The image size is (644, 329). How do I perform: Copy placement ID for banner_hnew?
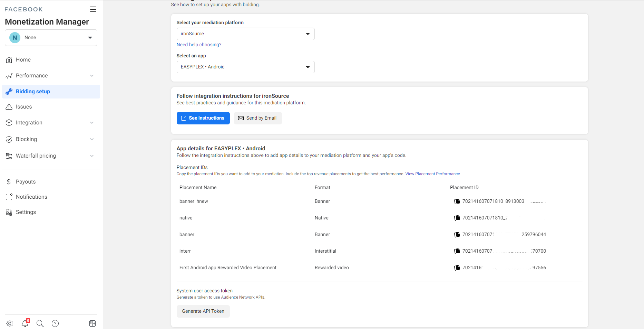click(457, 201)
